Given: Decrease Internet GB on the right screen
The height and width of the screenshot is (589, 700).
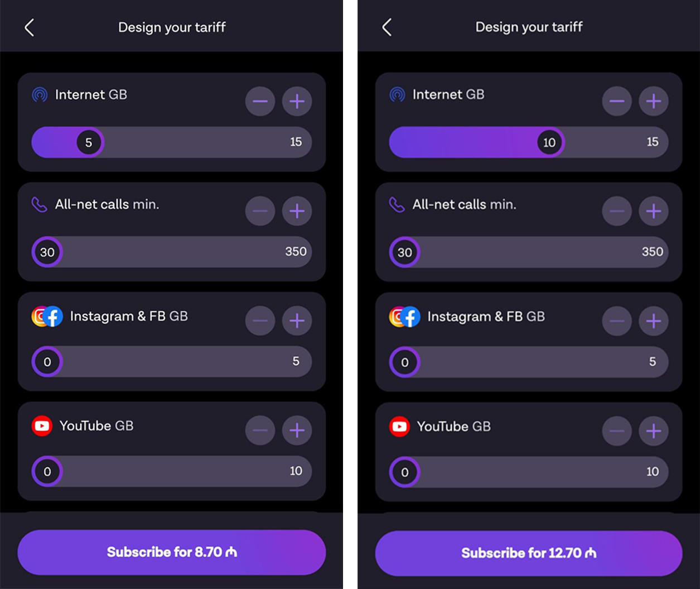Looking at the screenshot, I should pos(617,102).
